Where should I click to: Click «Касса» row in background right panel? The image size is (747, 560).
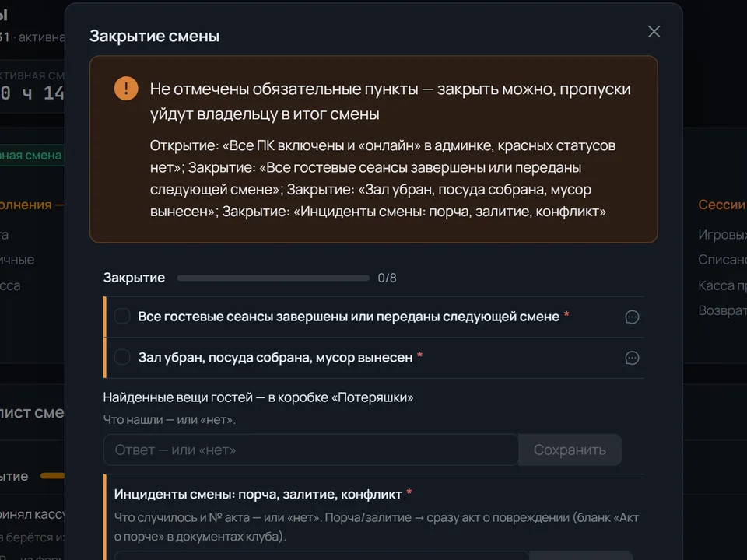(x=722, y=285)
